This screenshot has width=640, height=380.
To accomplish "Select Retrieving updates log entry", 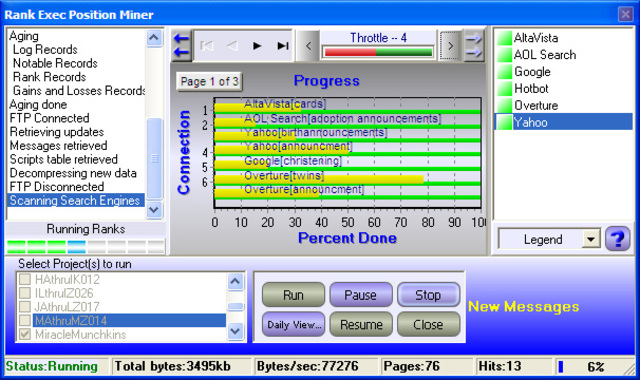I will [x=57, y=132].
